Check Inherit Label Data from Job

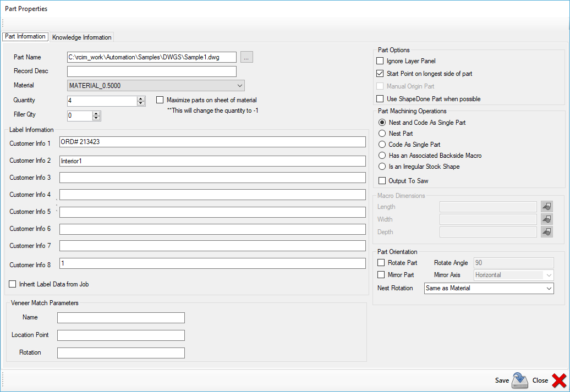point(13,284)
